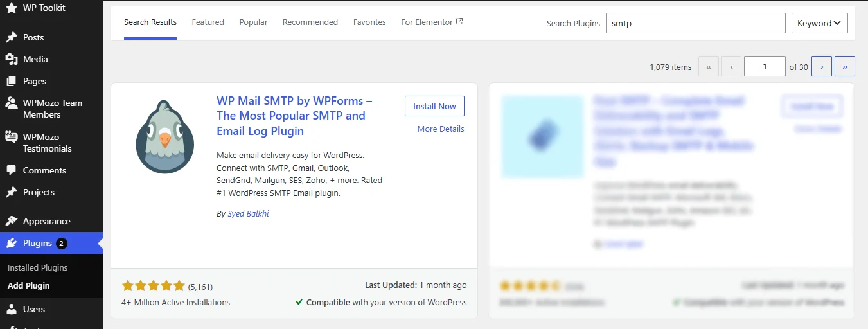Switch to the Search Results tab

click(x=150, y=22)
